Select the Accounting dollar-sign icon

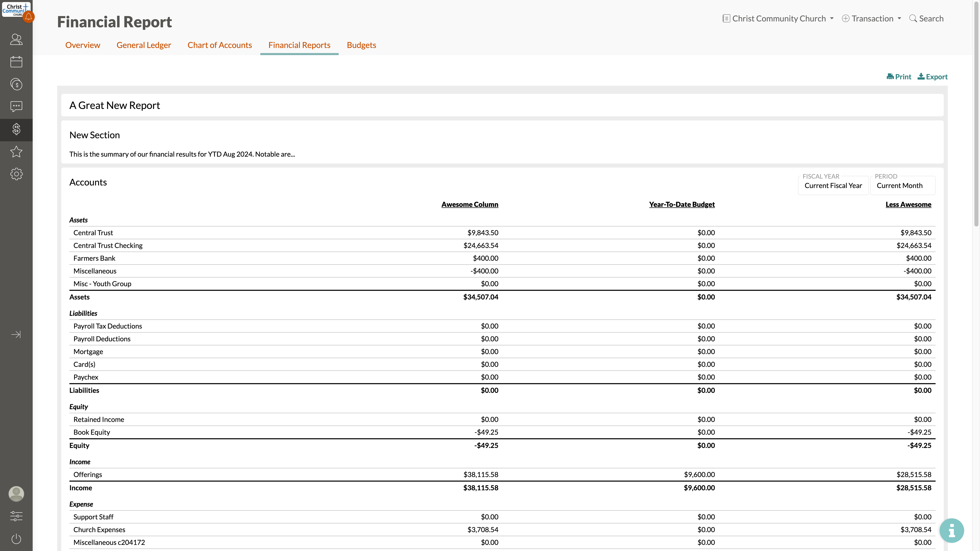pos(16,129)
